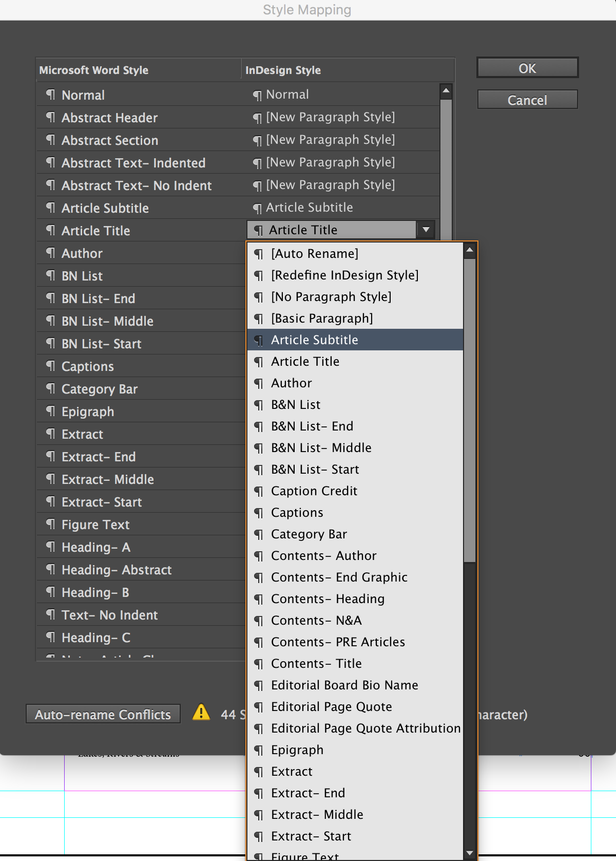Screen dimensions: 616x861
Task: Select the Category Bar Word style row
Action: point(141,388)
